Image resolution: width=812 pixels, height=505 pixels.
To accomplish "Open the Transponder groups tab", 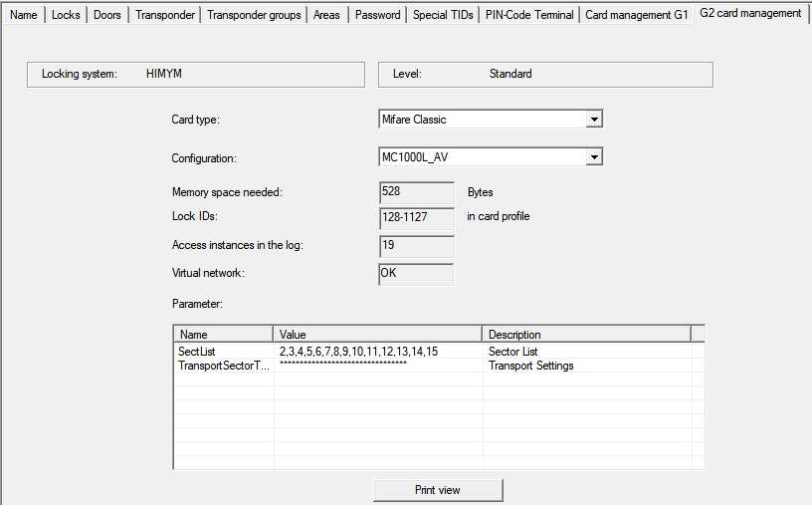I will click(x=254, y=15).
